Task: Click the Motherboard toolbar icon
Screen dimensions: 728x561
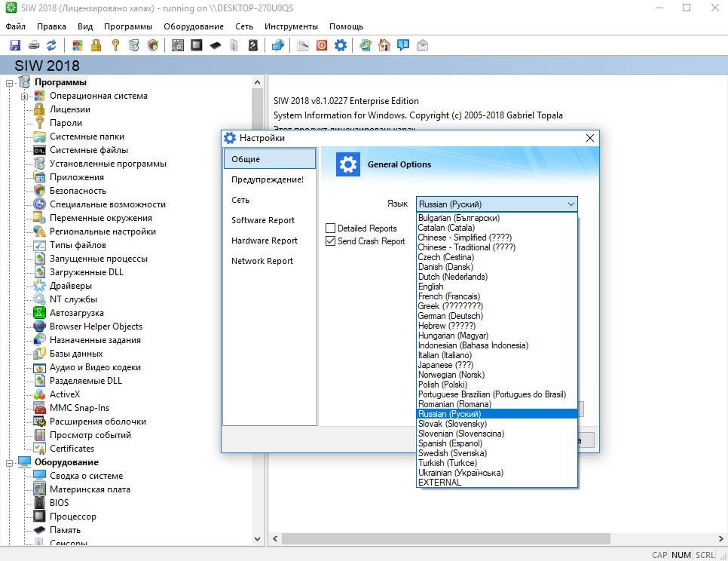Action: tap(177, 45)
